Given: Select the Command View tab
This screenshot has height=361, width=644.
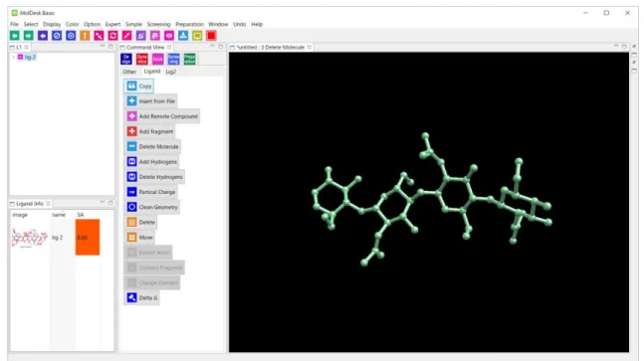Looking at the screenshot, I should pos(145,47).
